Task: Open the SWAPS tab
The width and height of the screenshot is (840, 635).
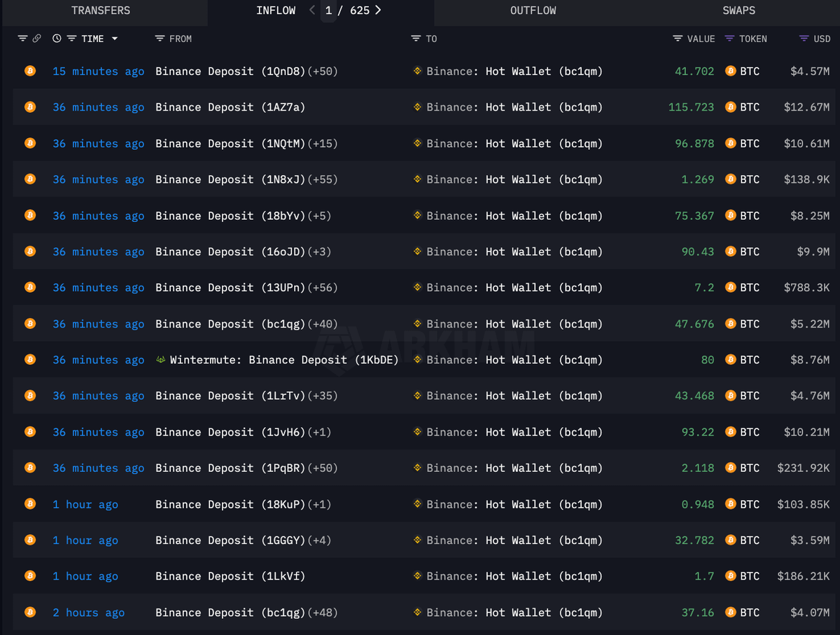Action: click(x=738, y=11)
